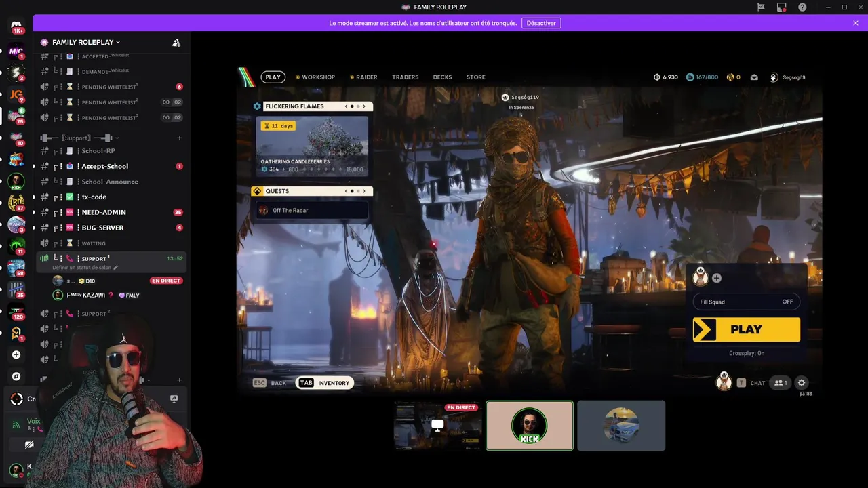Click the blue 167/800 currency icon

click(690, 77)
